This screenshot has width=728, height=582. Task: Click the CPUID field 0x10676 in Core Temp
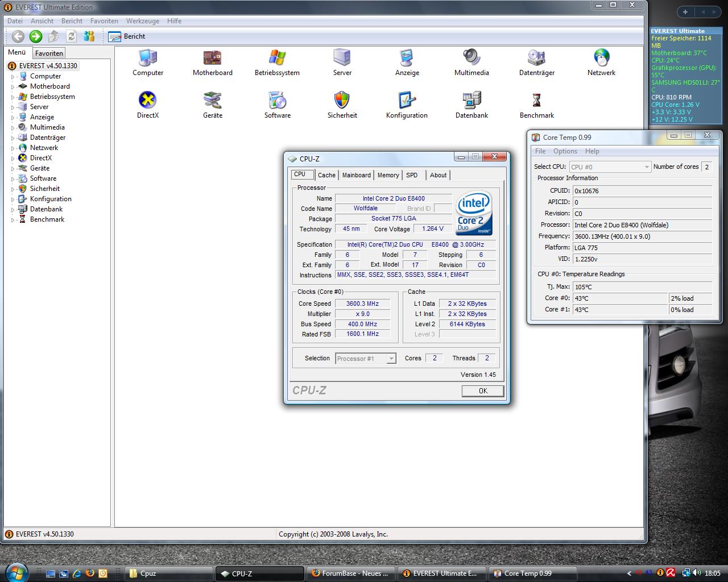tap(642, 191)
